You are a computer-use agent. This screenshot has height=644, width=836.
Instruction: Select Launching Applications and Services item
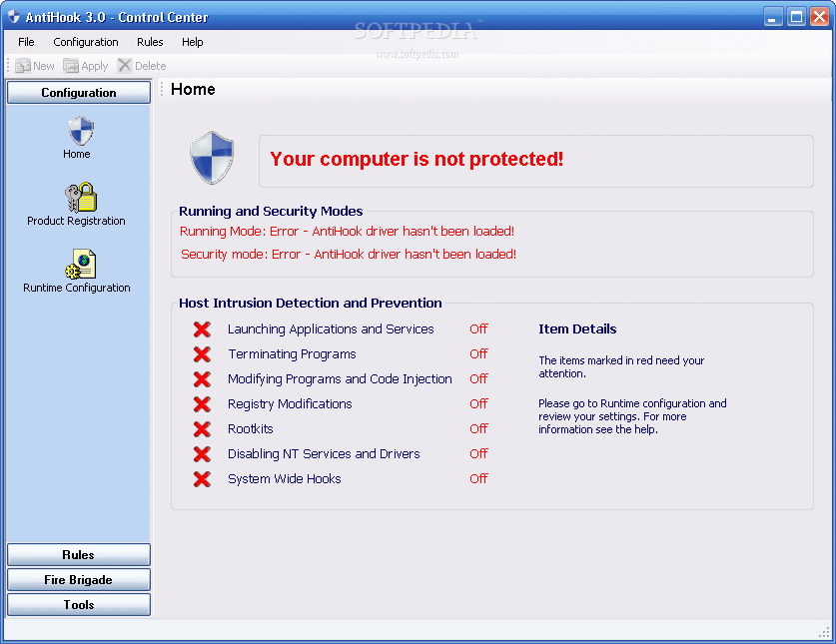331,328
